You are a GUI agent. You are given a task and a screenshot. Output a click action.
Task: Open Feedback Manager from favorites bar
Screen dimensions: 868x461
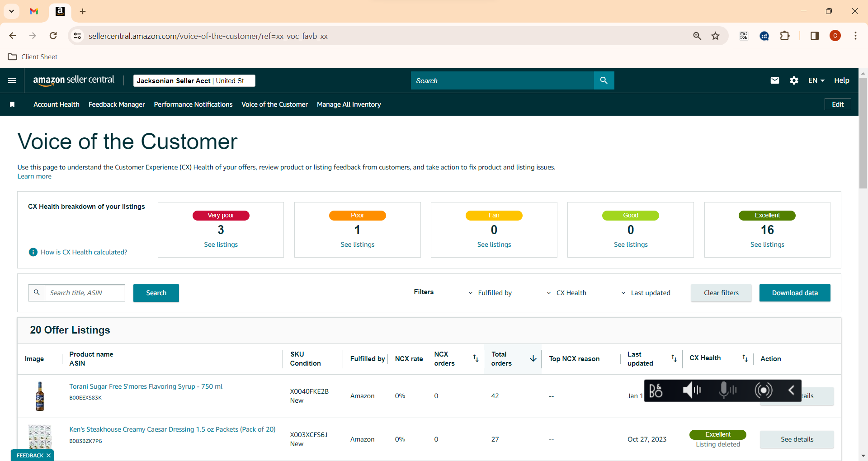pyautogui.click(x=117, y=104)
